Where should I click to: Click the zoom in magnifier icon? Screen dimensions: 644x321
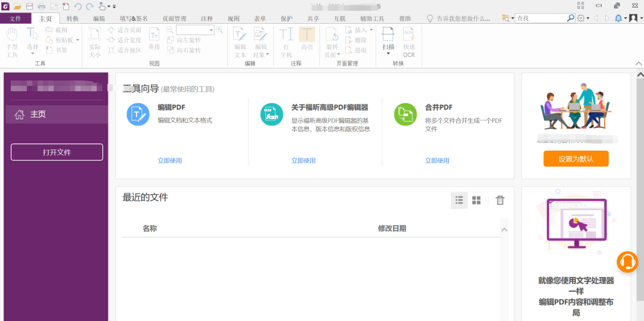pos(219,30)
